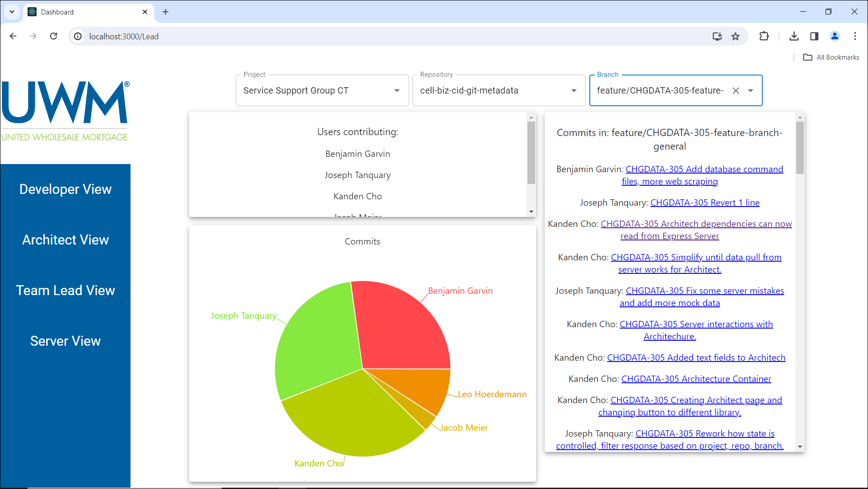Open the Architect View menu item
Viewport: 868px width, 489px height.
coord(65,240)
